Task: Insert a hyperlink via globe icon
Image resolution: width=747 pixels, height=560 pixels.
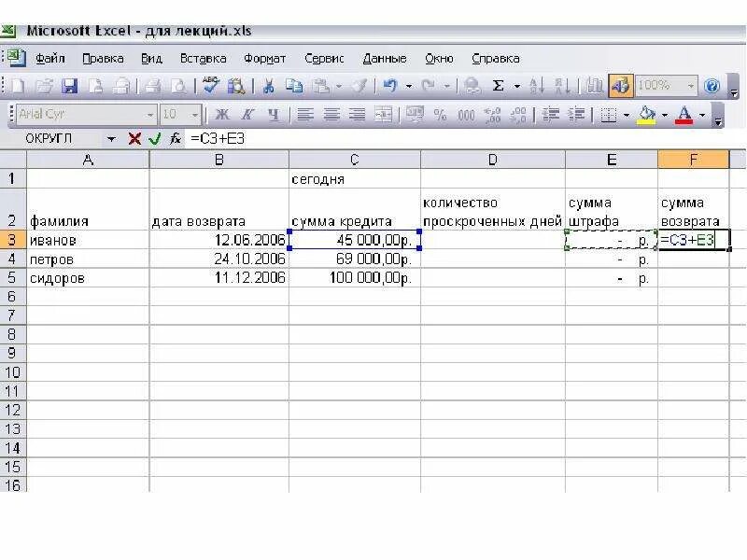Action: coord(472,86)
